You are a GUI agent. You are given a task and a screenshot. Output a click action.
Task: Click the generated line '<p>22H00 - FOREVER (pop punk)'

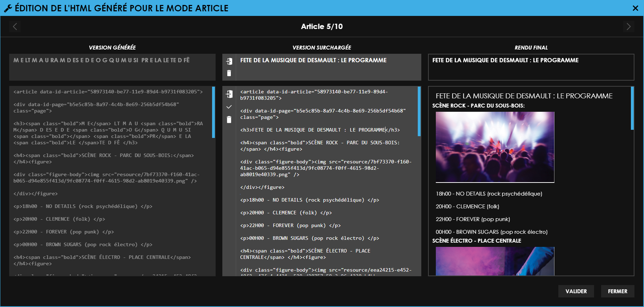(64, 232)
